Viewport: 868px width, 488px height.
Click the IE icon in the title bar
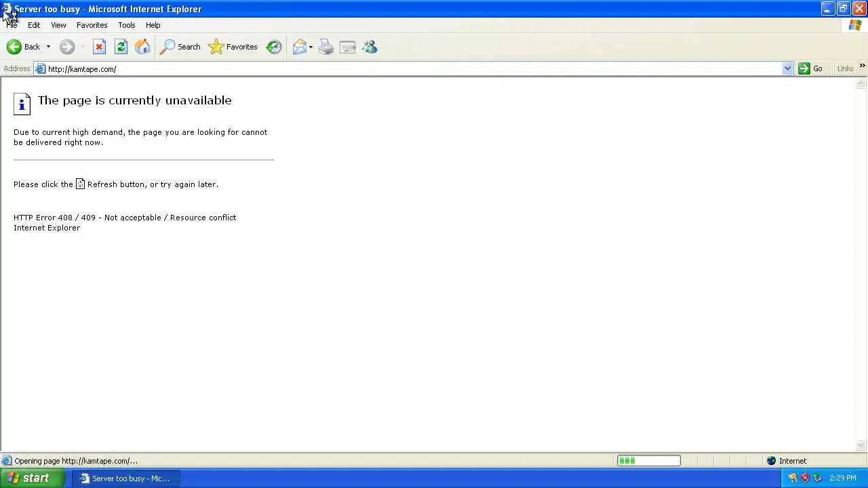tap(7, 9)
